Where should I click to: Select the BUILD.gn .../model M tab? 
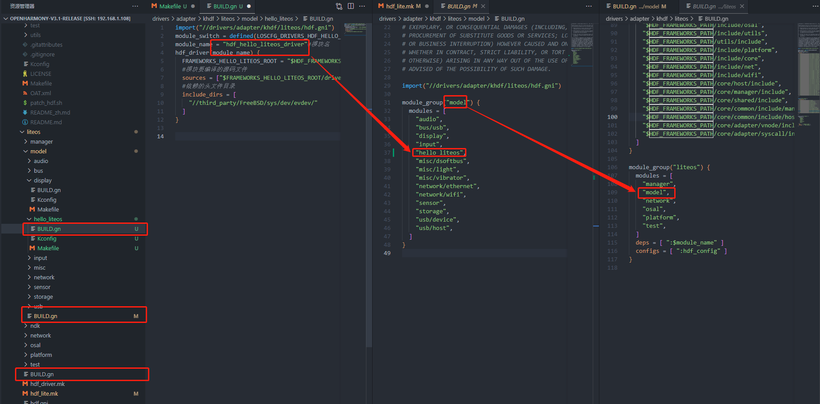(639, 6)
